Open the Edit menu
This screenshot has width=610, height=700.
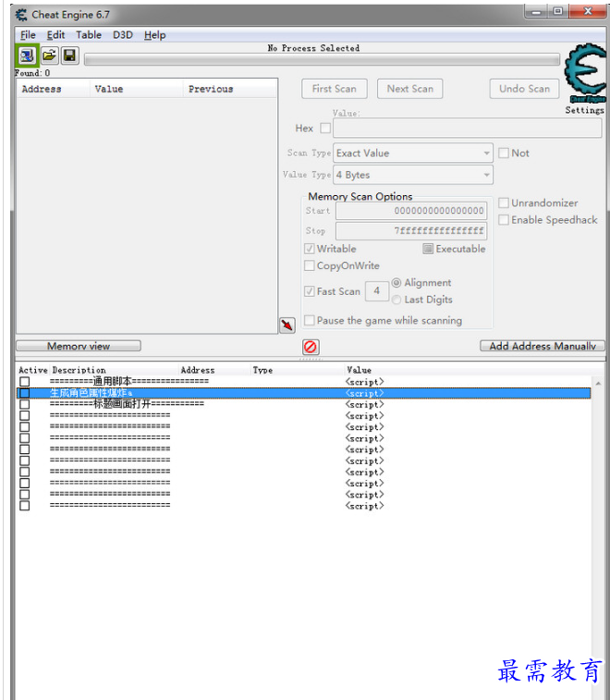(55, 35)
